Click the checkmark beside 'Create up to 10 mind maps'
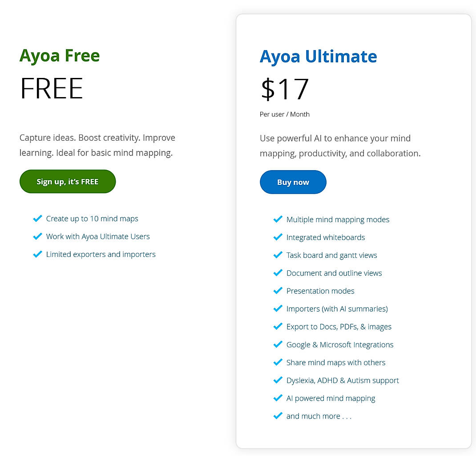This screenshot has height=456, width=476. pos(37,219)
